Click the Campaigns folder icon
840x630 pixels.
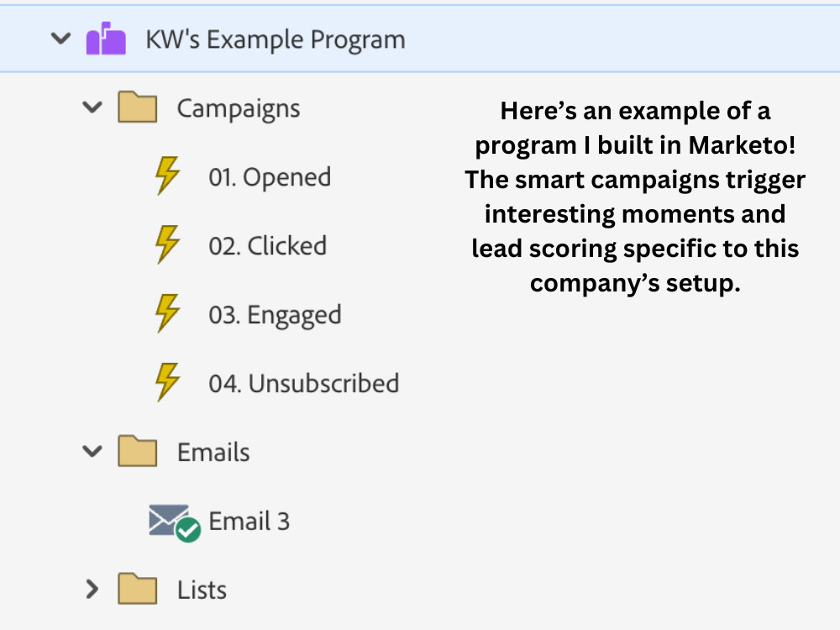point(137,108)
